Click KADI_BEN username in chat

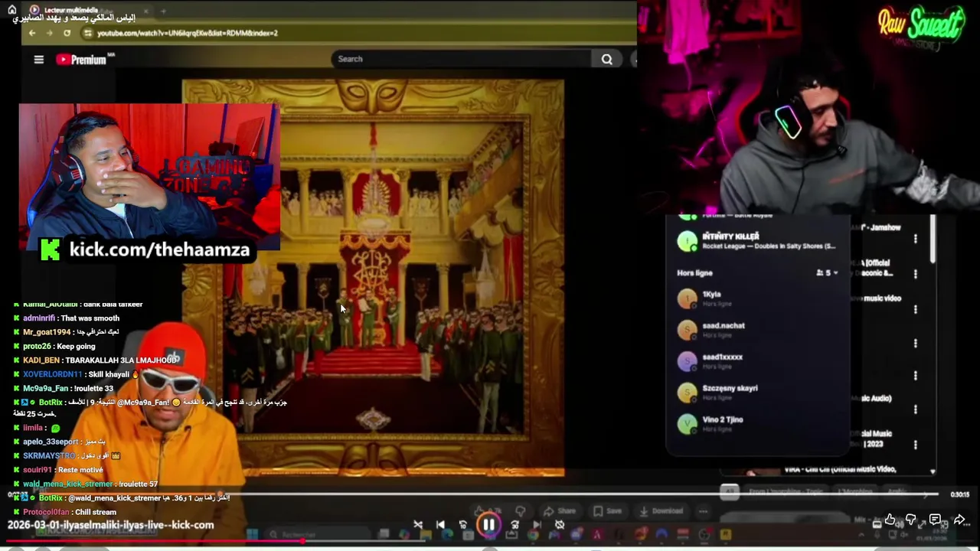pos(41,360)
